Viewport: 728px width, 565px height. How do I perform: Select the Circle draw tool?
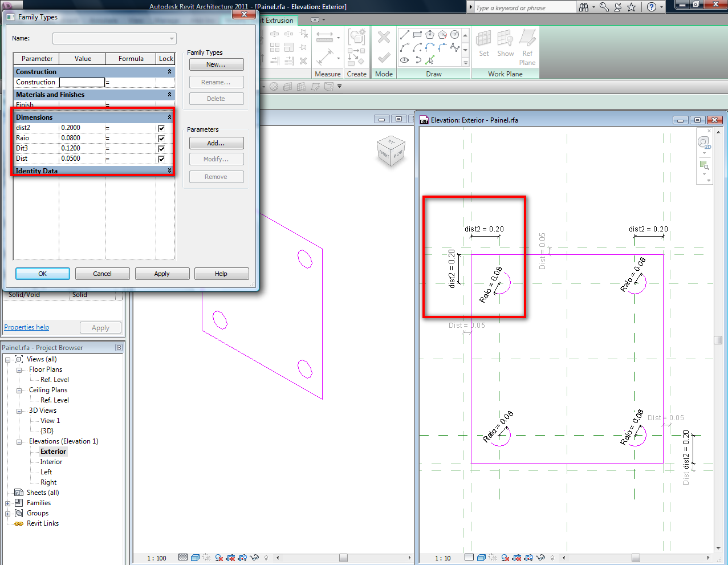[x=454, y=35]
